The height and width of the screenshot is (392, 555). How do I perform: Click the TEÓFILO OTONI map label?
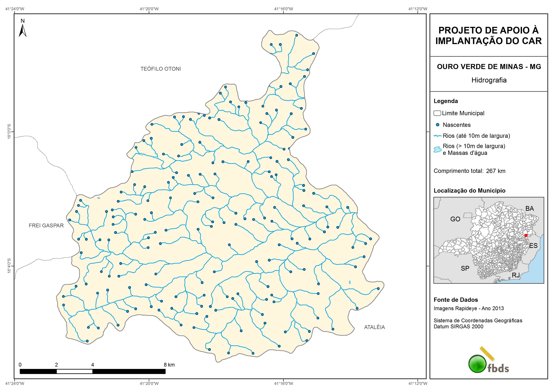161,69
